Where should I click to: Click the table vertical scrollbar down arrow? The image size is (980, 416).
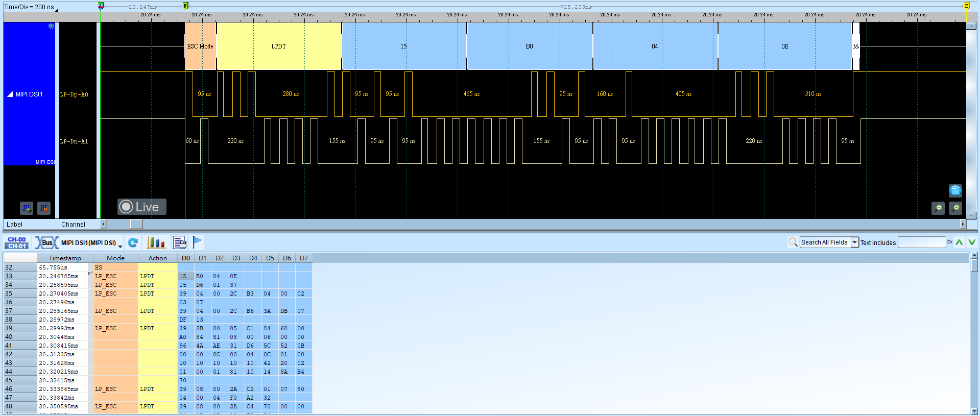pyautogui.click(x=974, y=411)
